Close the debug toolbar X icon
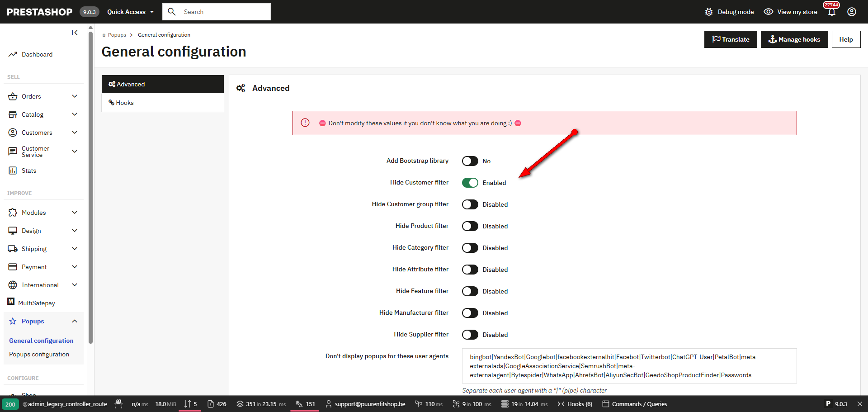This screenshot has height=412, width=868. click(860, 404)
